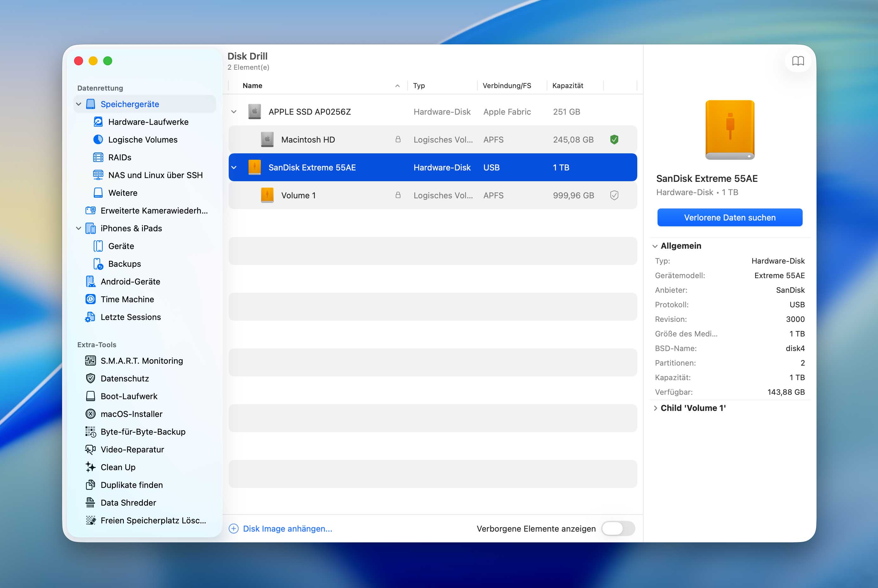Click the Clean Up sparkle icon
The height and width of the screenshot is (588, 878).
point(90,467)
